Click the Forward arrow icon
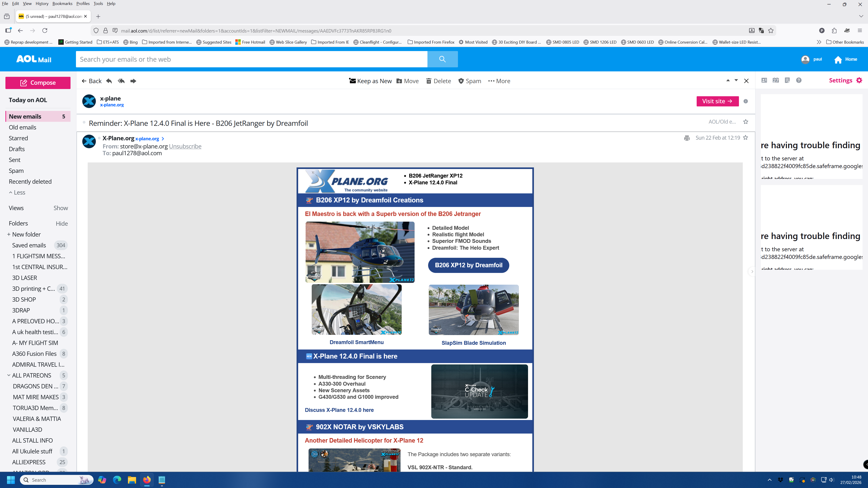 (133, 81)
